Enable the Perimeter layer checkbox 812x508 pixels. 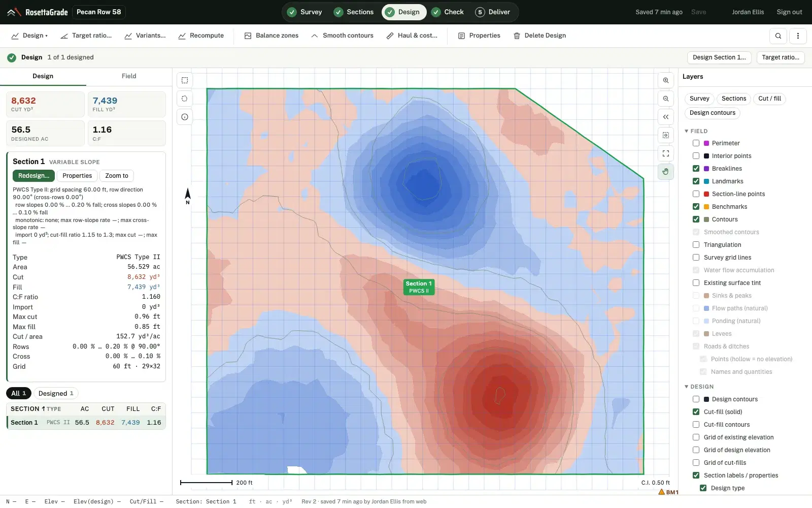click(696, 143)
